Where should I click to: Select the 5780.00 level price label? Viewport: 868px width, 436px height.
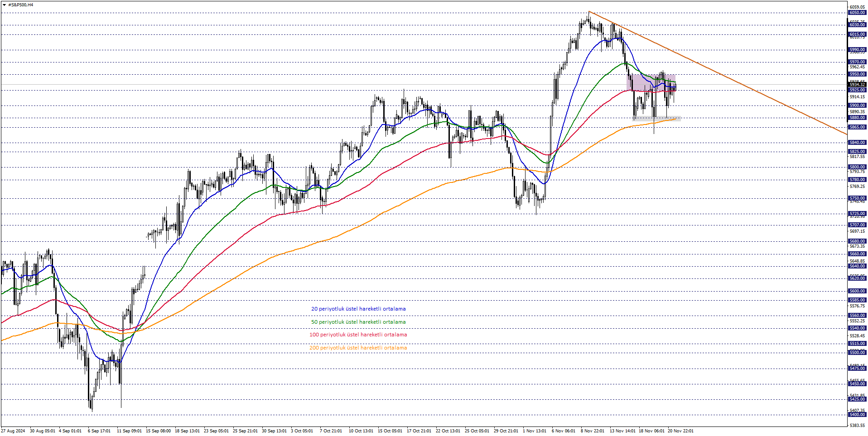tap(857, 180)
